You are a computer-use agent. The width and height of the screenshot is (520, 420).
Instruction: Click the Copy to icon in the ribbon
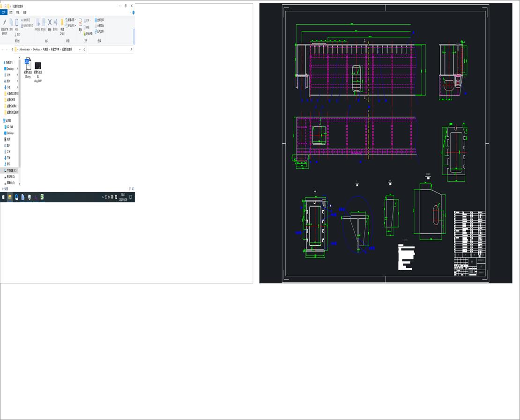[x=44, y=22]
